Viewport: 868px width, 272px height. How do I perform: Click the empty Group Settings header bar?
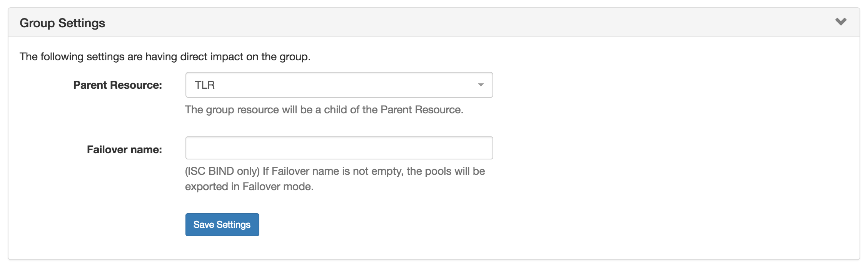coord(462,23)
